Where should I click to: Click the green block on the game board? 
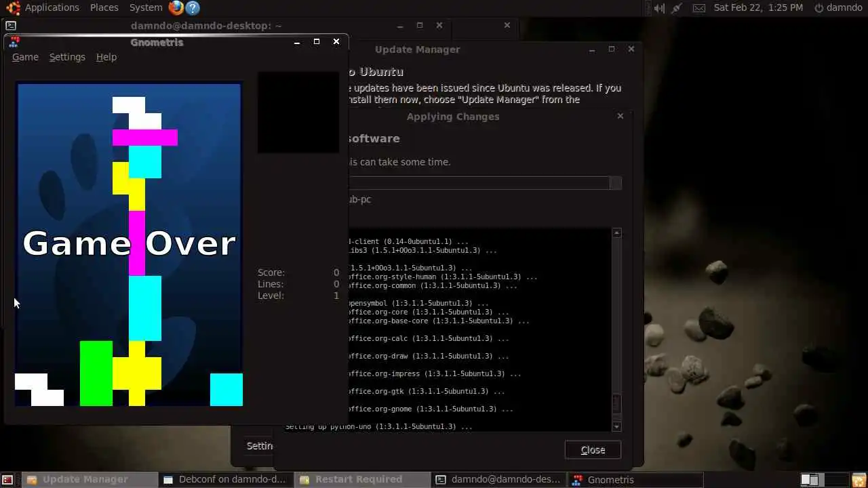pos(96,373)
